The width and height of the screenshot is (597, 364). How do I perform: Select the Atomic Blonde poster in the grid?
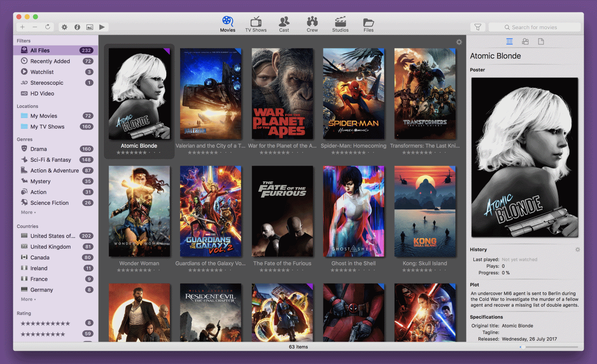coord(139,94)
